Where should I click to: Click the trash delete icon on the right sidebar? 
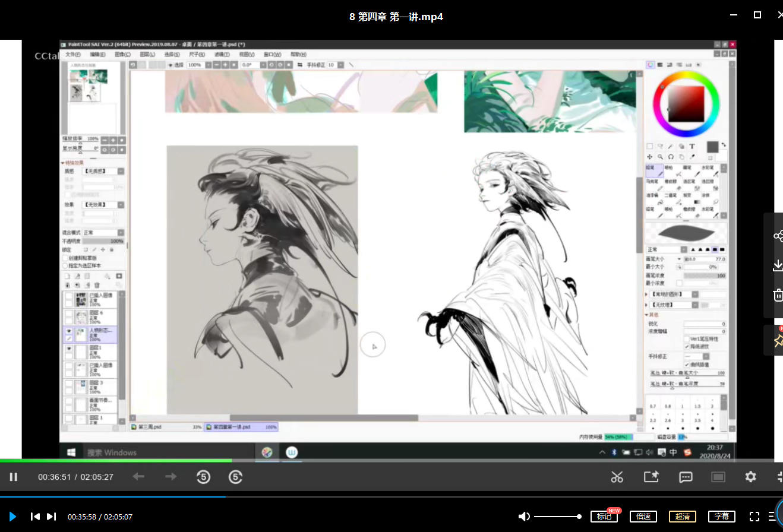(x=778, y=295)
